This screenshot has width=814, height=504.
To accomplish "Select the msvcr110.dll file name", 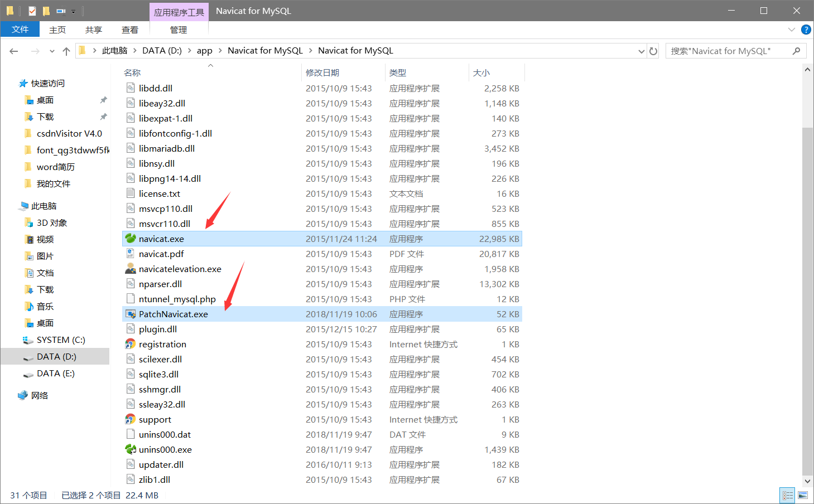I will click(165, 224).
